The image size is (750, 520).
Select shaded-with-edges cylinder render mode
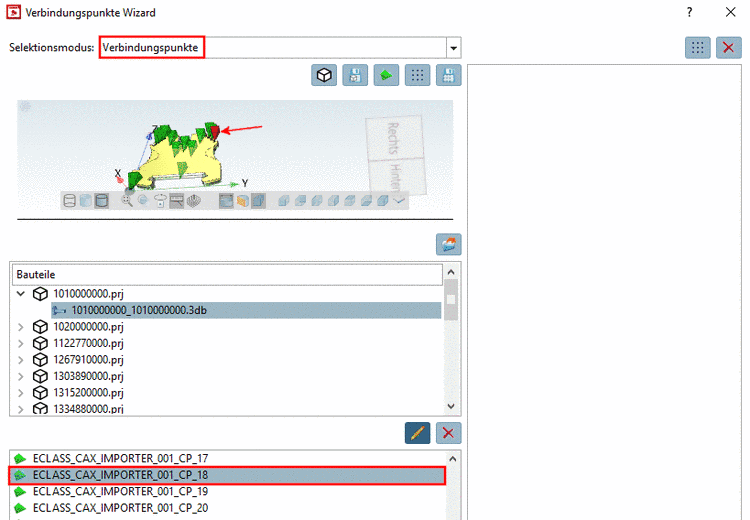101,201
